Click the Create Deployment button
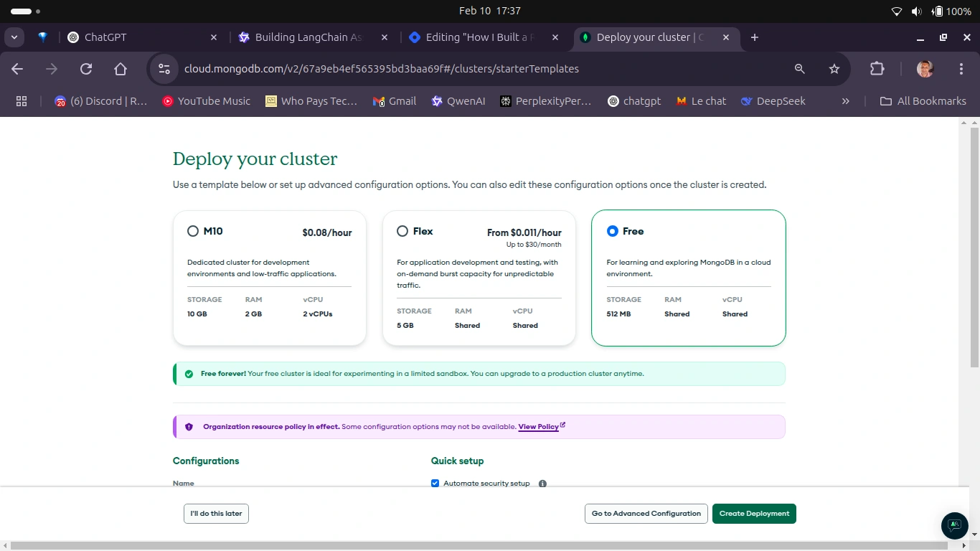 point(754,513)
